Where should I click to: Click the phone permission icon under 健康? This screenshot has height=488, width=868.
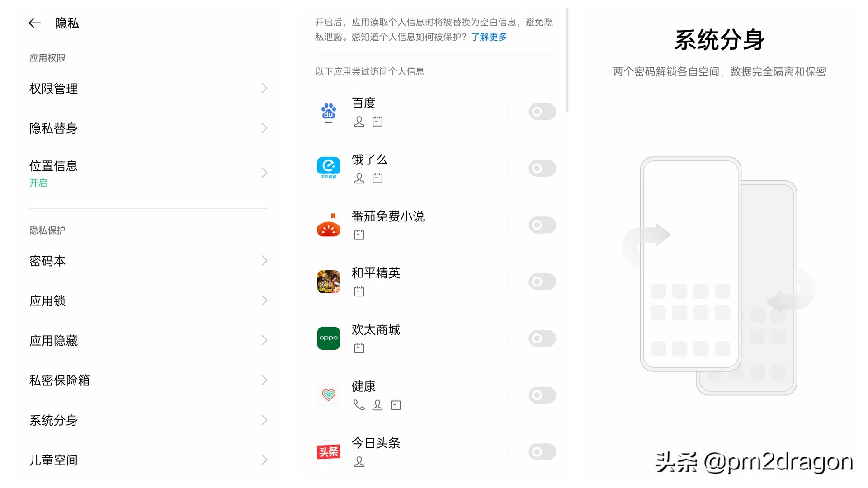(x=359, y=405)
